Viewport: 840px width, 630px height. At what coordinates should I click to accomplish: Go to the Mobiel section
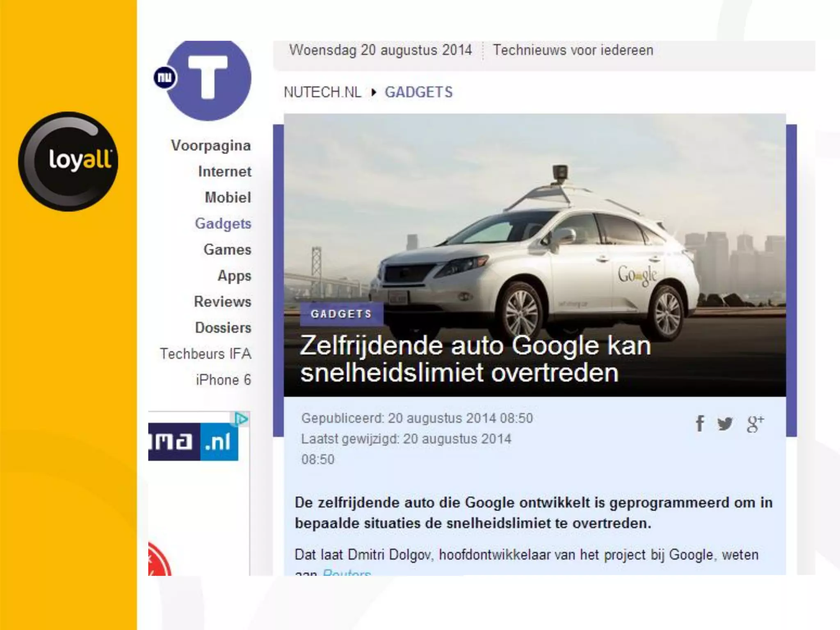(x=228, y=197)
